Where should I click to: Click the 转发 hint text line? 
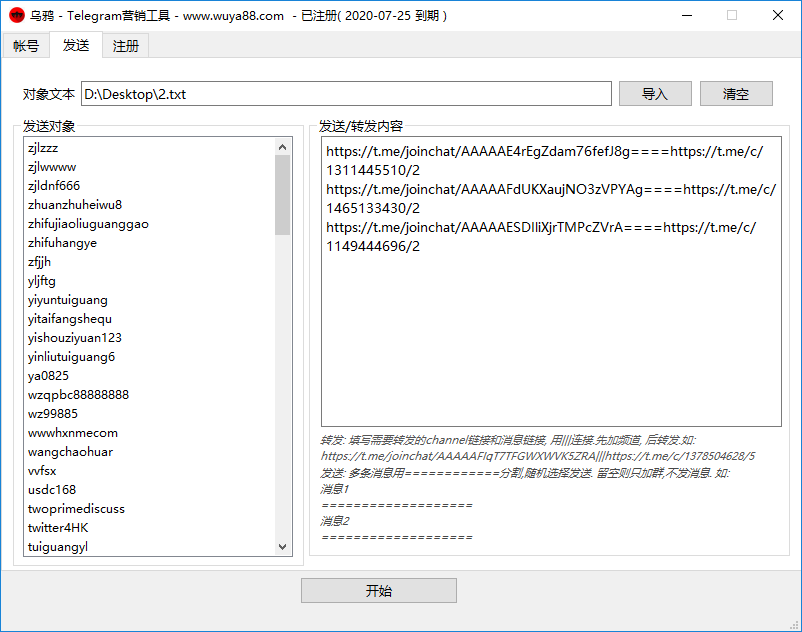(508, 440)
